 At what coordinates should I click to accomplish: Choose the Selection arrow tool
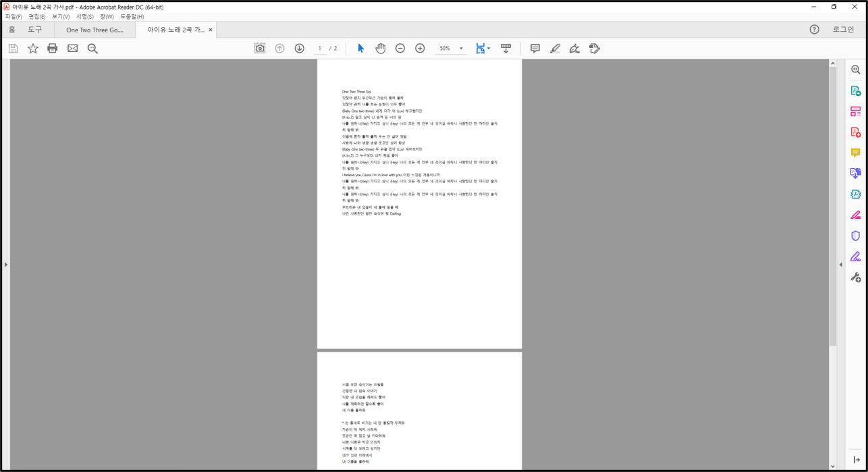pos(360,49)
